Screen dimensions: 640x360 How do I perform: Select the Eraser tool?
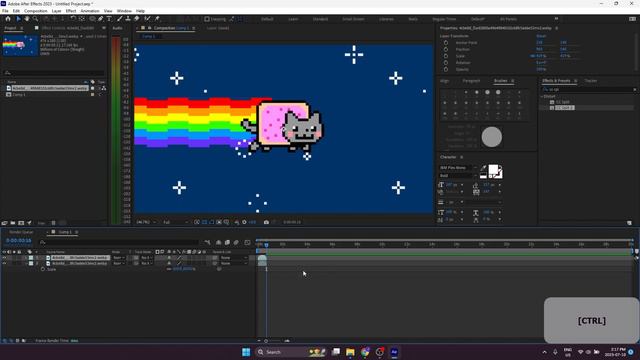click(x=137, y=19)
